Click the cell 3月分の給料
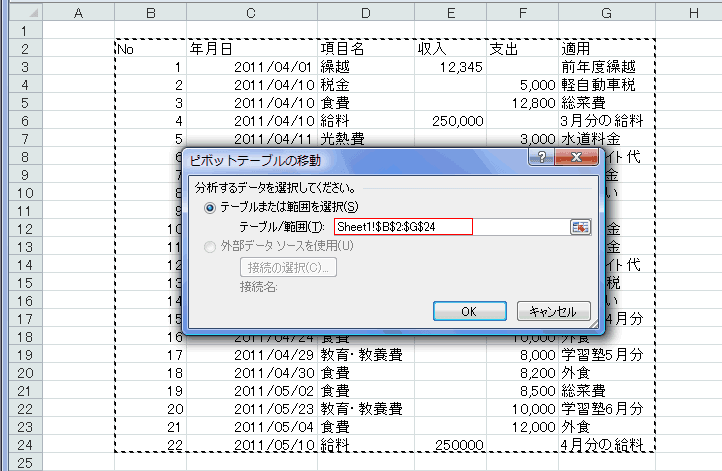 tap(607, 121)
